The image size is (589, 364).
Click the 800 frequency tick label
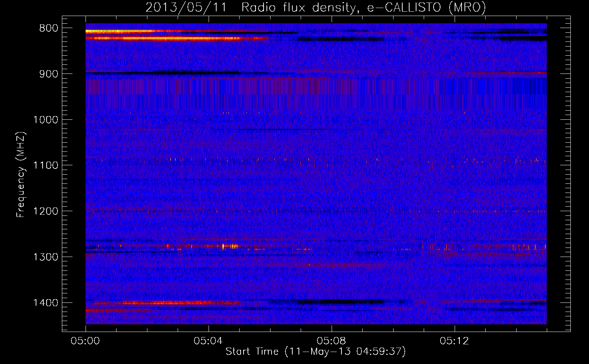tap(48, 28)
